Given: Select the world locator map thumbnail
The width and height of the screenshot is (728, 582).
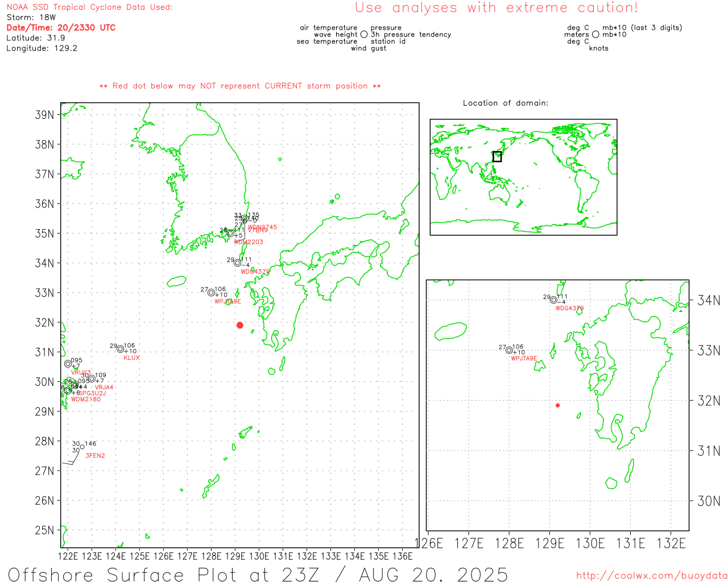Looking at the screenshot, I should pyautogui.click(x=523, y=177).
